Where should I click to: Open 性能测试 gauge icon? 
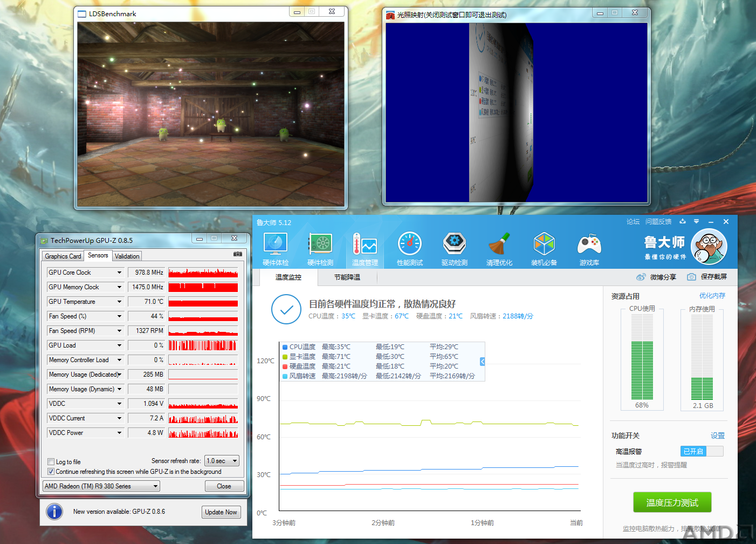point(410,244)
